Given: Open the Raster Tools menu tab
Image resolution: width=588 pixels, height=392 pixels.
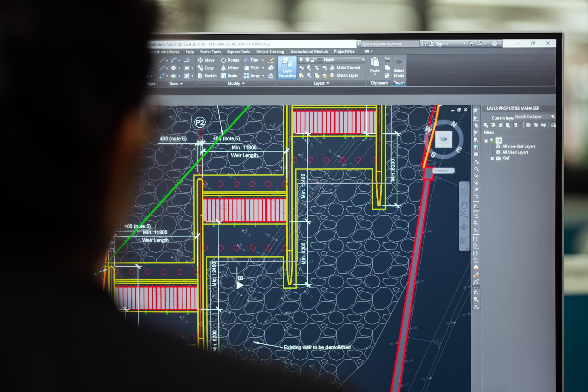Looking at the screenshot, I should click(x=205, y=51).
